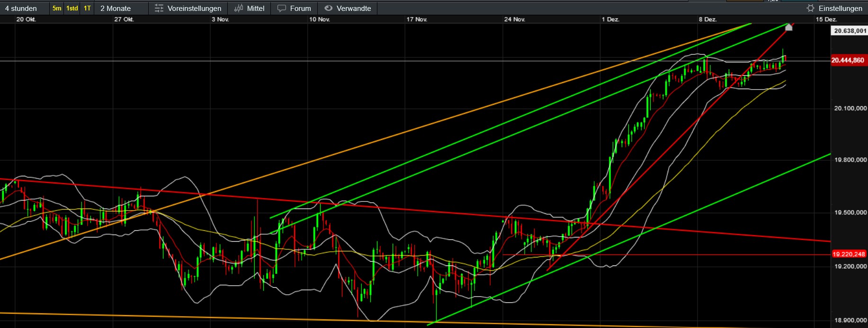This screenshot has height=328, width=868.
Task: Click the 3 Nov. date label
Action: coord(220,19)
